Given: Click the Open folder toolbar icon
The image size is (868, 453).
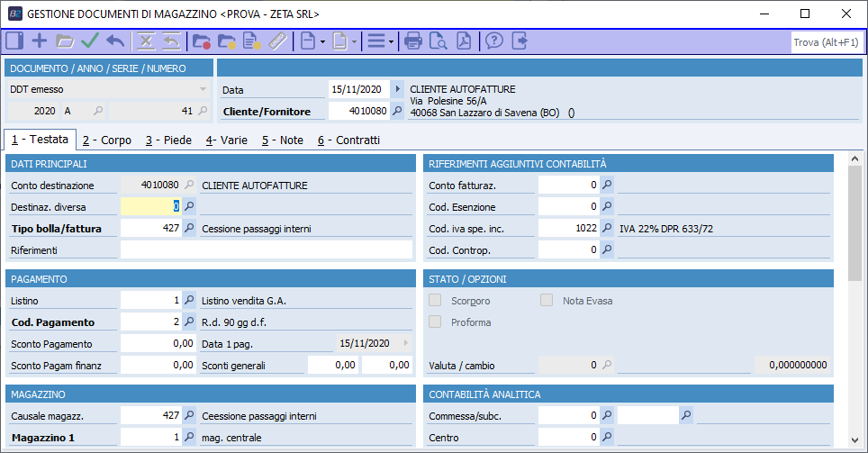Looking at the screenshot, I should pos(65,41).
